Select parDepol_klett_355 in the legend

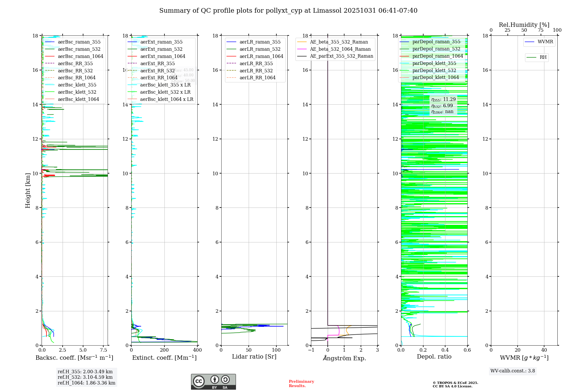pyautogui.click(x=434, y=63)
